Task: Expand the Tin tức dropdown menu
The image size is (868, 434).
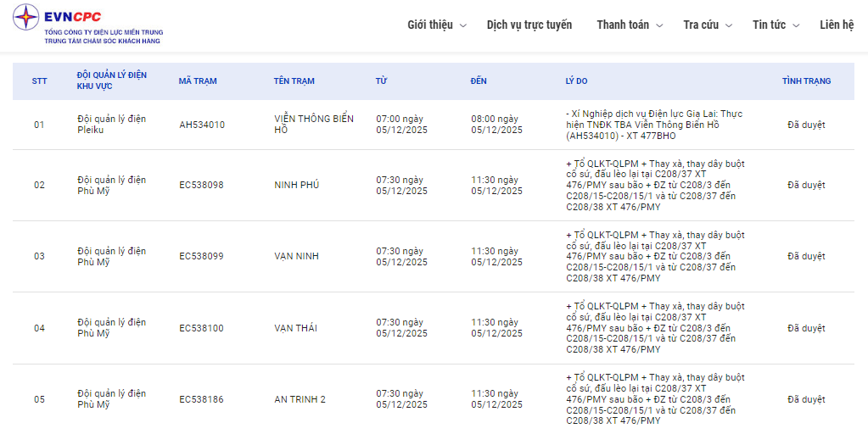Action: click(776, 25)
